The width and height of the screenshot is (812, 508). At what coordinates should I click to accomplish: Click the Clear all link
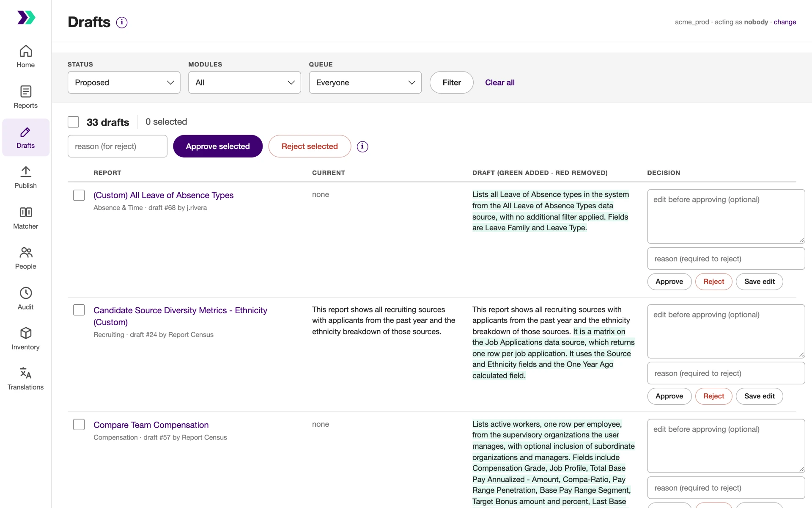pyautogui.click(x=500, y=83)
